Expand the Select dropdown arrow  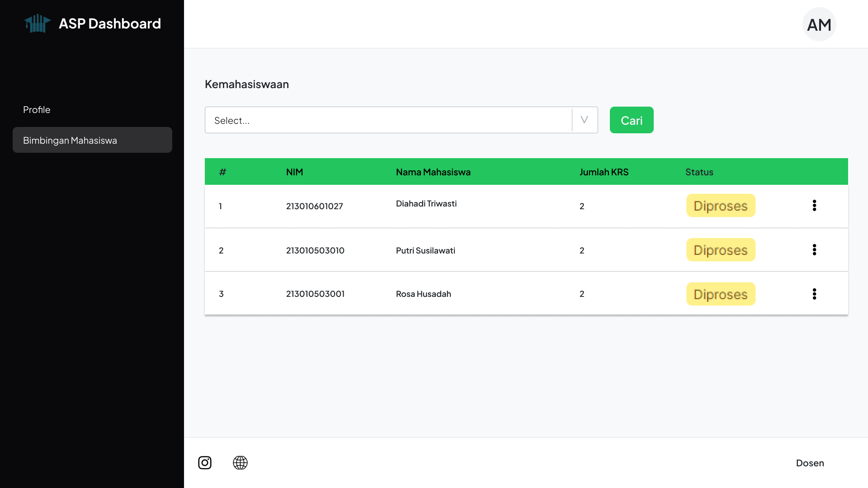584,120
